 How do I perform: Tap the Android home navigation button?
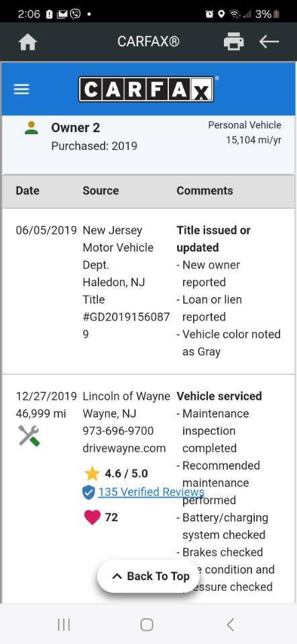coord(147,625)
